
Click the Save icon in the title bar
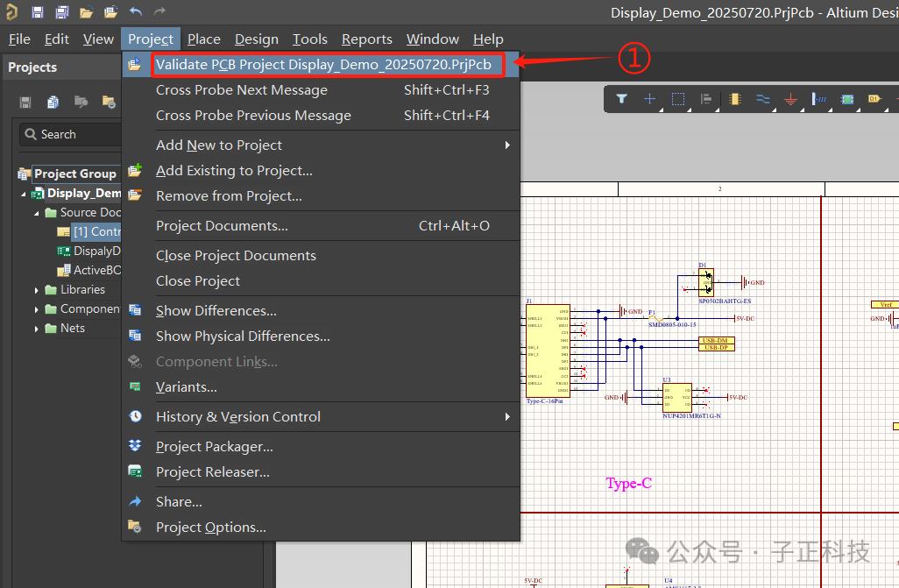pyautogui.click(x=38, y=11)
